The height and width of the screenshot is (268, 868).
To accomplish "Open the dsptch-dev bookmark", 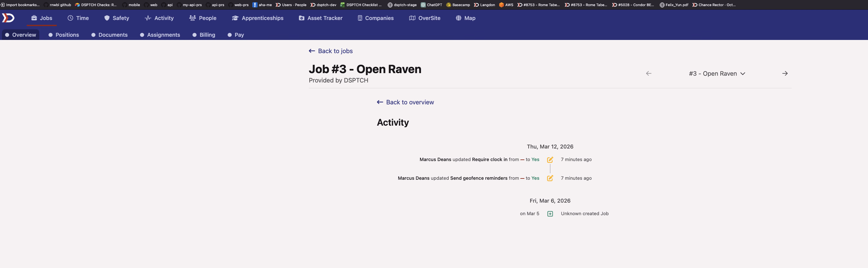I will (x=324, y=5).
